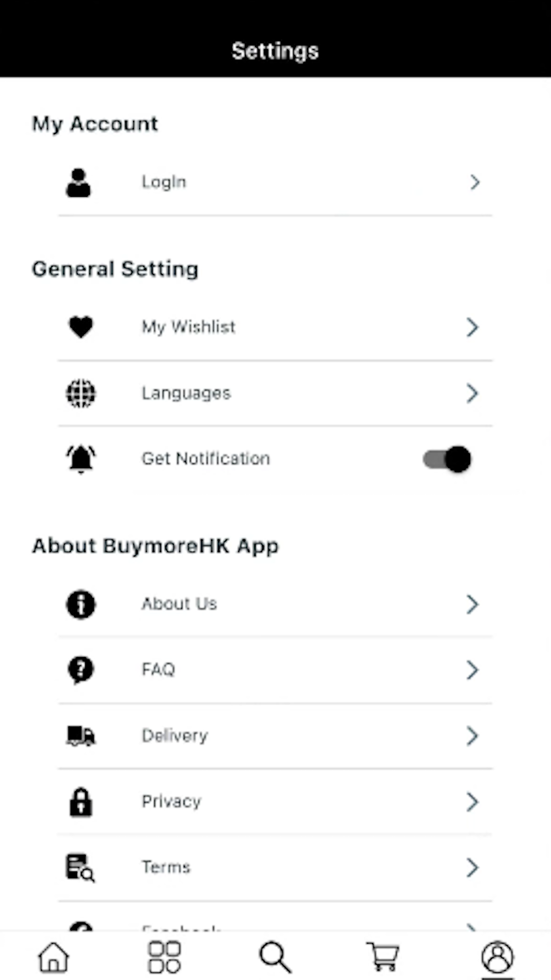Screen dimensions: 551x980
Task: Open the Home tab icon
Action: pos(53,956)
